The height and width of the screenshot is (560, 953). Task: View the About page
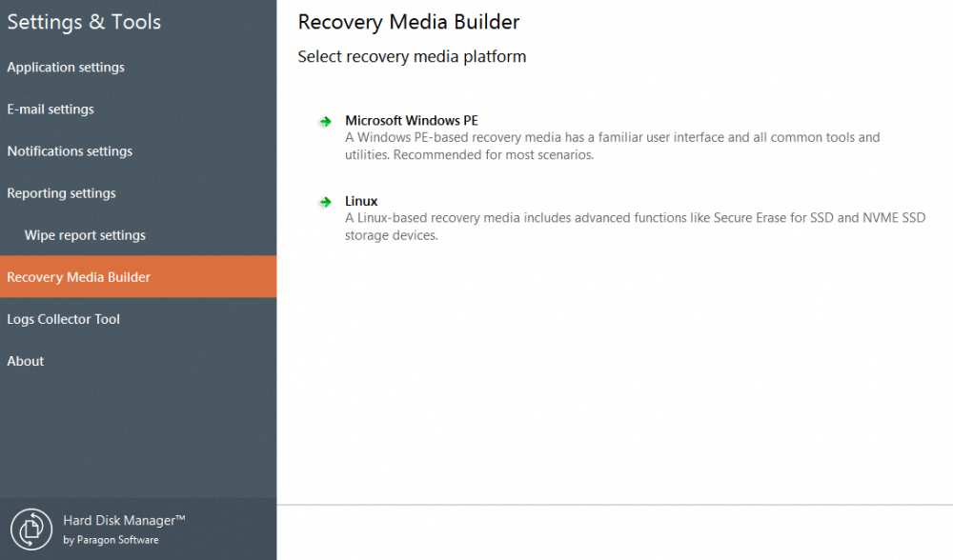coord(25,360)
